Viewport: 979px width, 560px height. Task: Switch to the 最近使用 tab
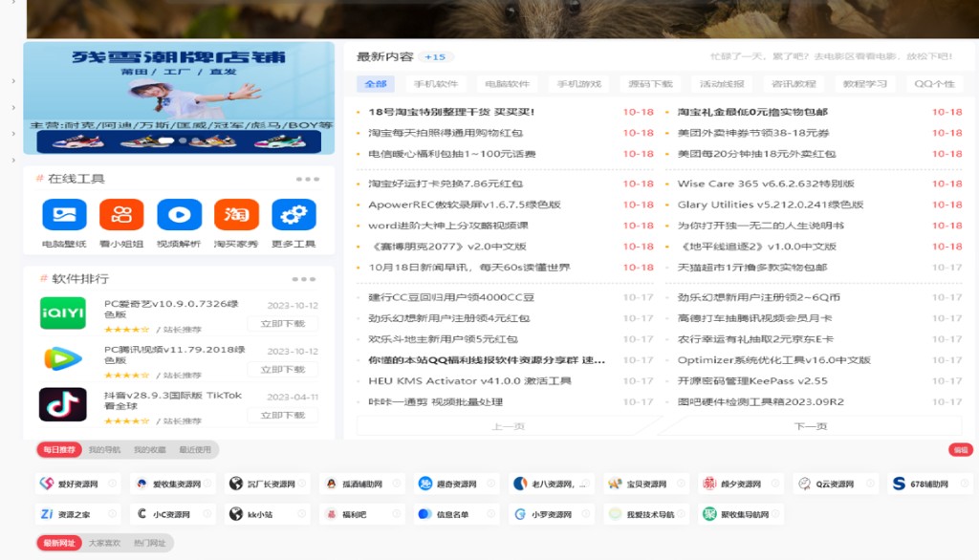(195, 449)
